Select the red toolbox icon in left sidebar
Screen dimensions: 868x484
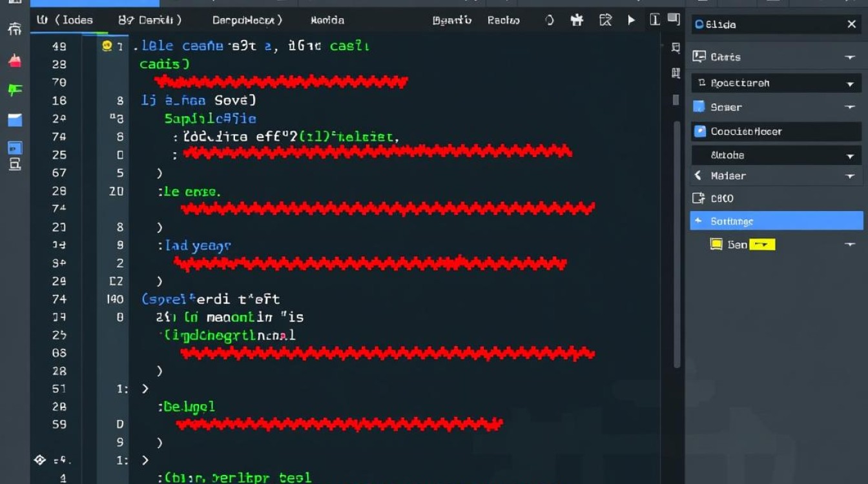[14, 61]
